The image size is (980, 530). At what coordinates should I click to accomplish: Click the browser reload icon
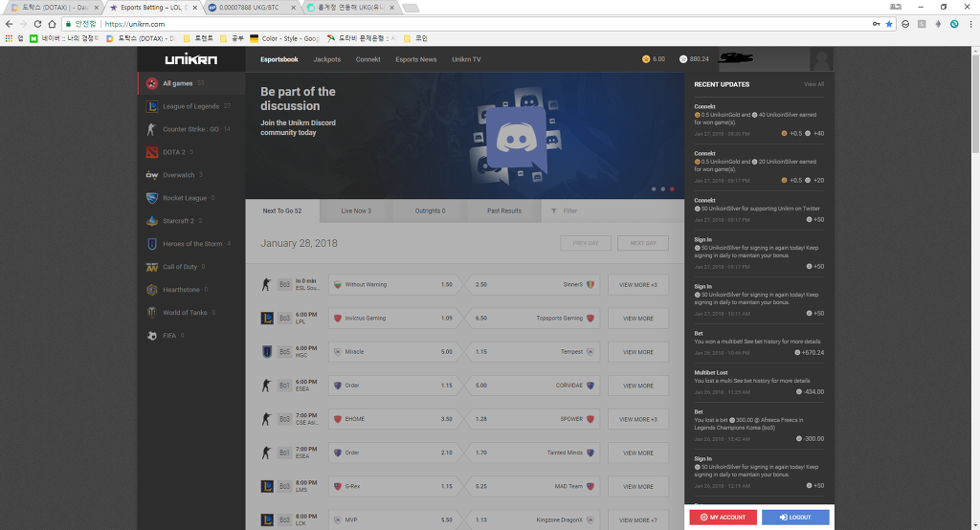(37, 24)
